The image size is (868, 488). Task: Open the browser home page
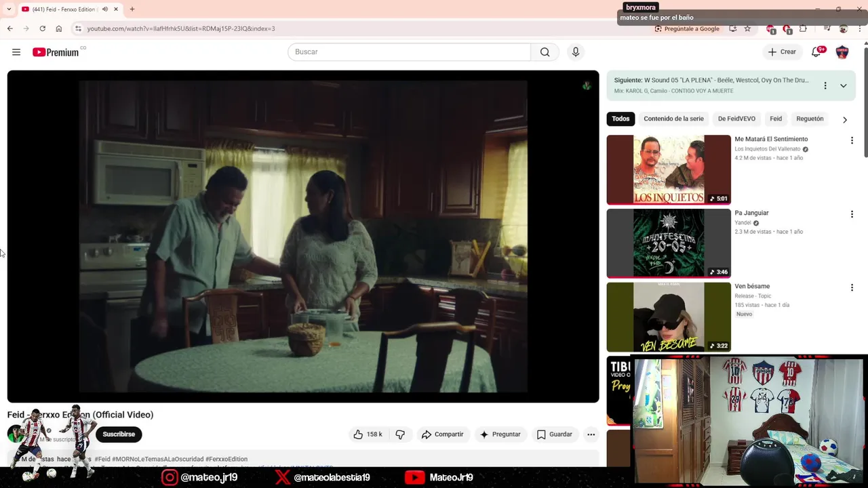[x=59, y=28]
